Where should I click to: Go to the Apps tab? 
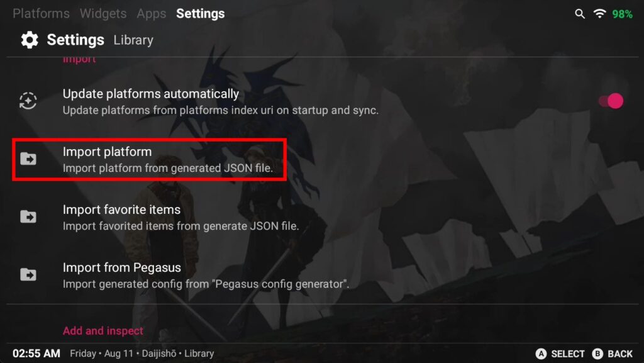point(152,13)
